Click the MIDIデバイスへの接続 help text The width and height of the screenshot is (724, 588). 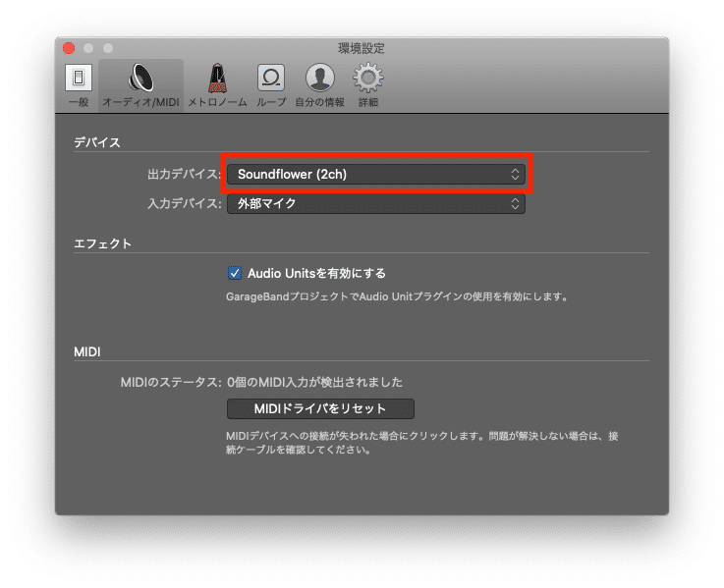[422, 443]
